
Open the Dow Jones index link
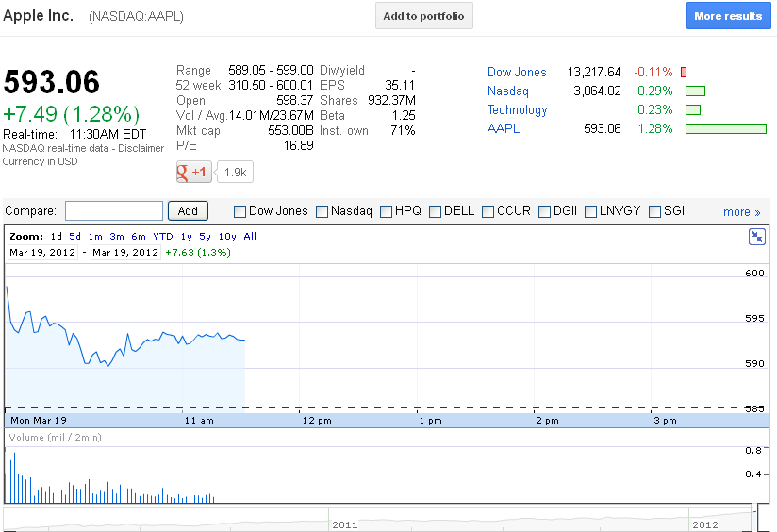(517, 73)
